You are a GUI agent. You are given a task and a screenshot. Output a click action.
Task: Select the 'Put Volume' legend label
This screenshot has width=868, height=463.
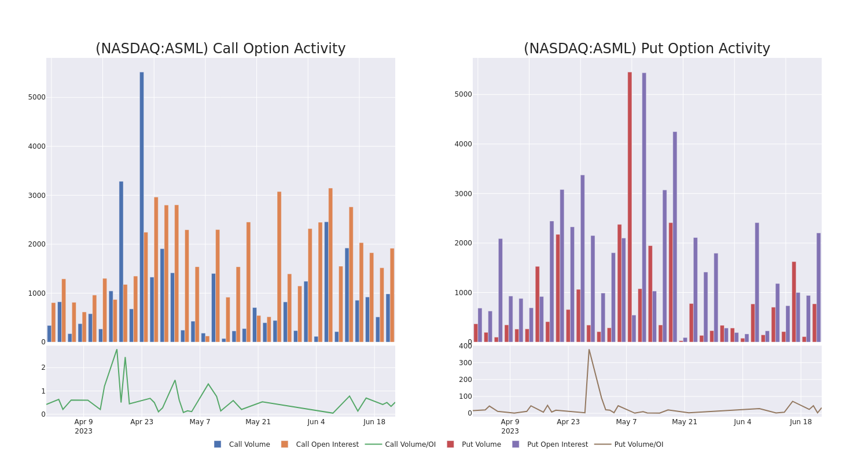[x=481, y=444]
